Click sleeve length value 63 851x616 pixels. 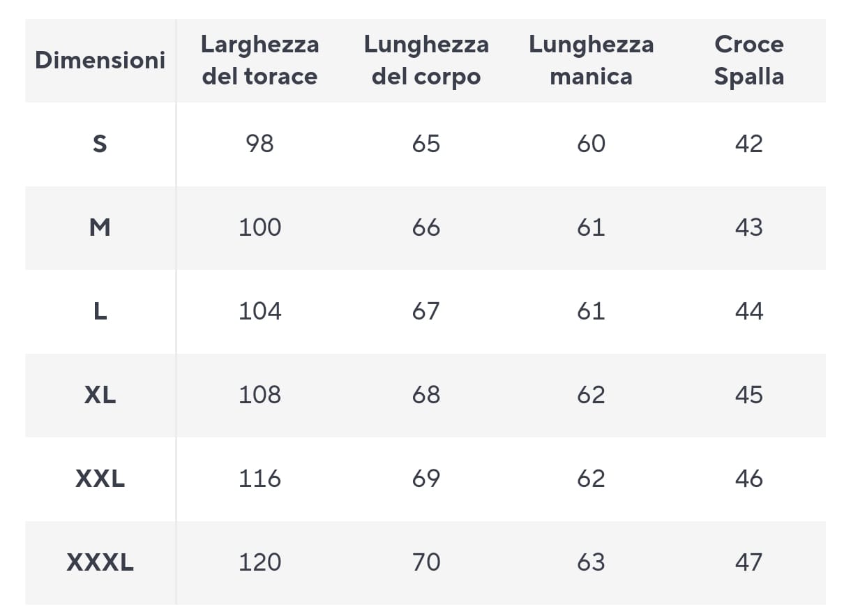[591, 562]
